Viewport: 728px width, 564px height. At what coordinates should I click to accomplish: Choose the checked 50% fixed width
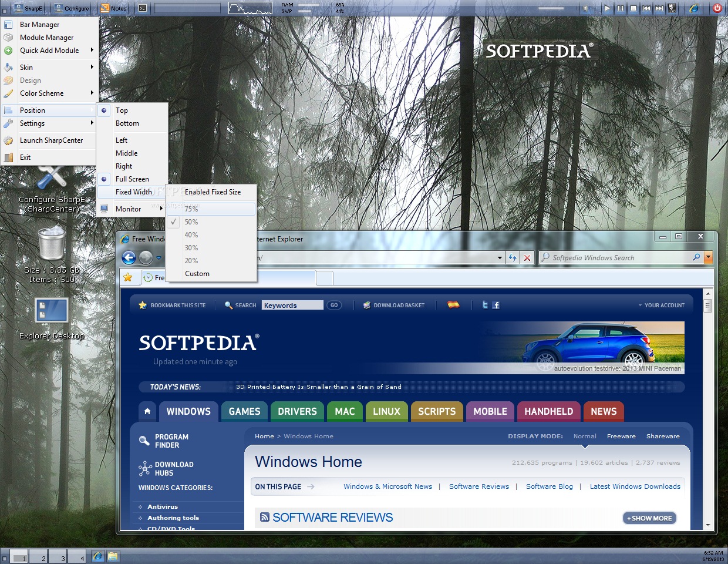(x=211, y=222)
